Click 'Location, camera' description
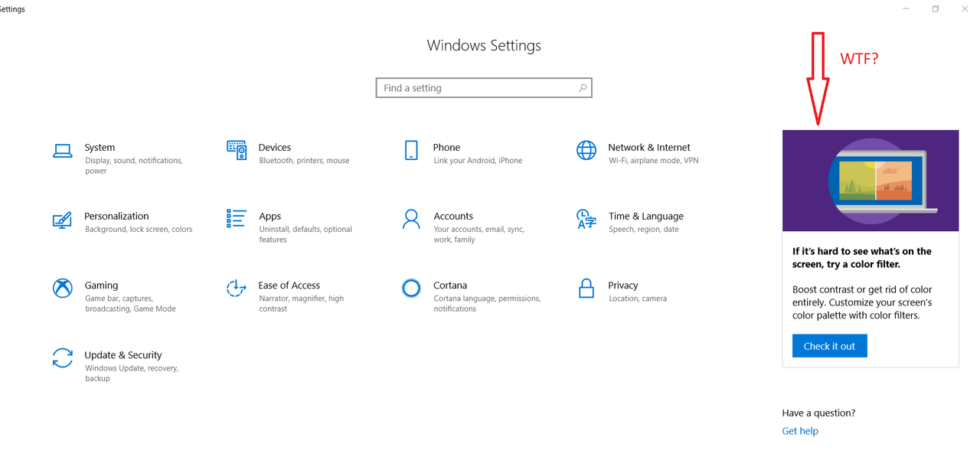 coord(638,299)
